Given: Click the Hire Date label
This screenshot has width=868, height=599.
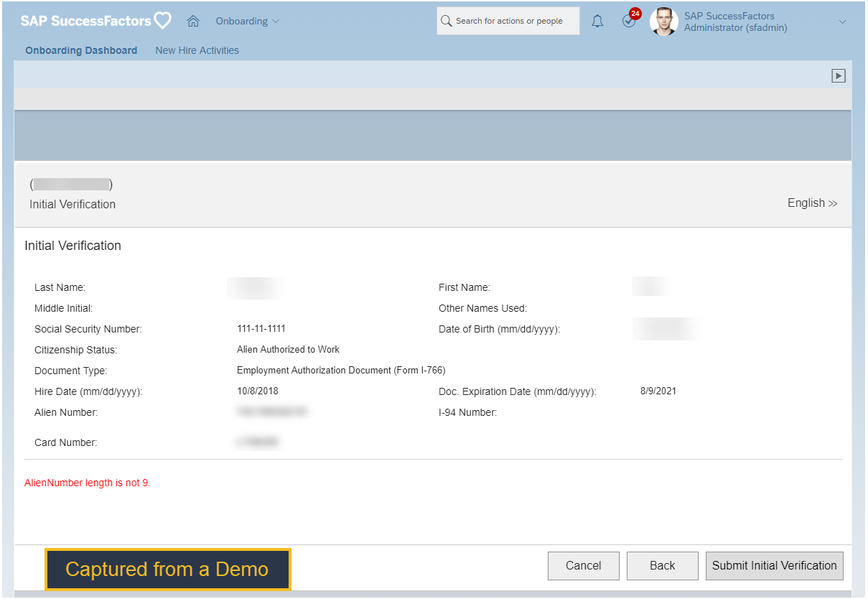Looking at the screenshot, I should [x=88, y=392].
